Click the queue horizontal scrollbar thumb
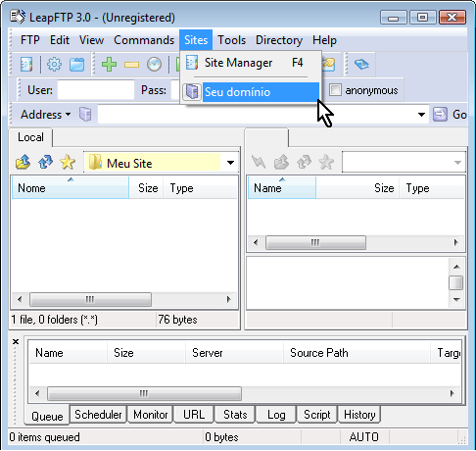The width and height of the screenshot is (476, 451). [144, 393]
